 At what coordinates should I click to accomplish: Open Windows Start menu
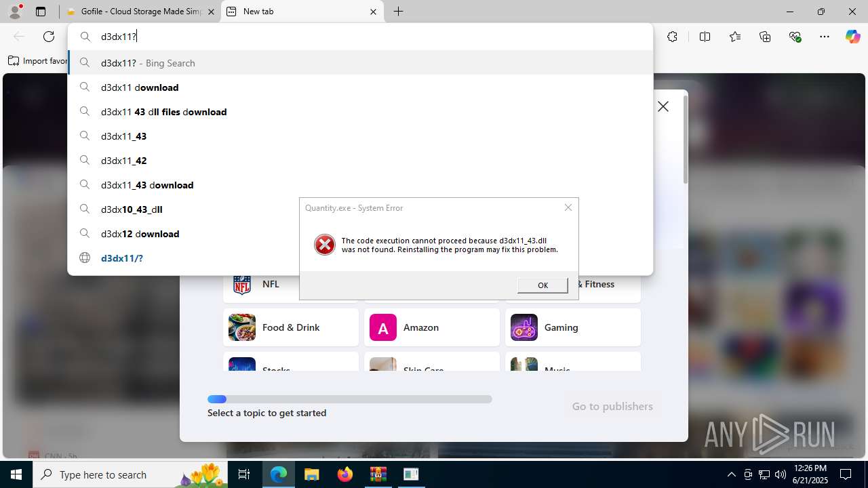pyautogui.click(x=16, y=474)
